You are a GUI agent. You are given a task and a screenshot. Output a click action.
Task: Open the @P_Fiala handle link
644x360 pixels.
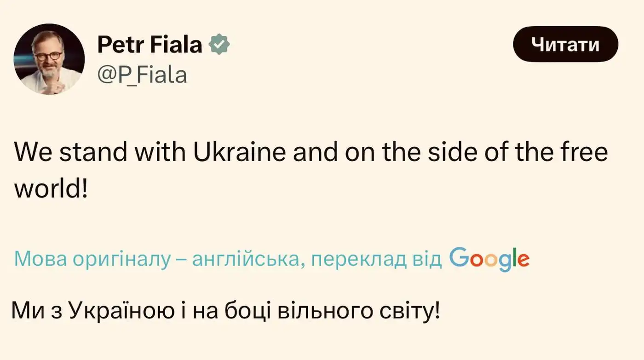(x=142, y=75)
